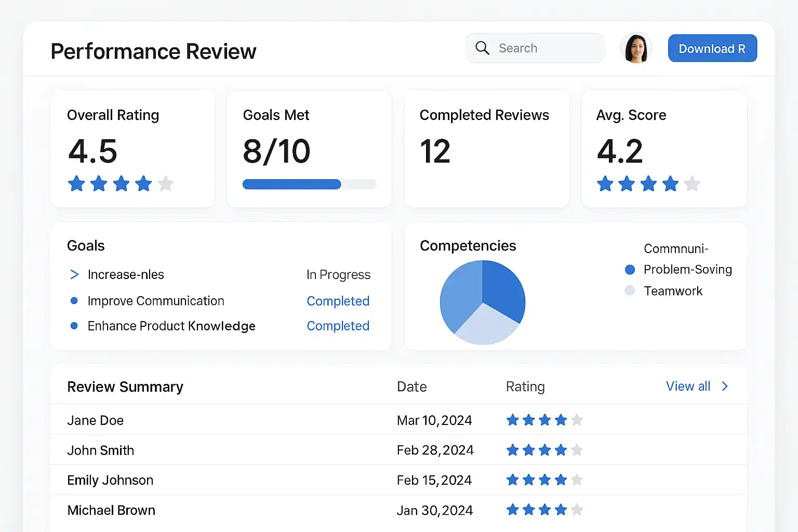Click into the Search input field
This screenshot has height=532, width=798.
[546, 48]
